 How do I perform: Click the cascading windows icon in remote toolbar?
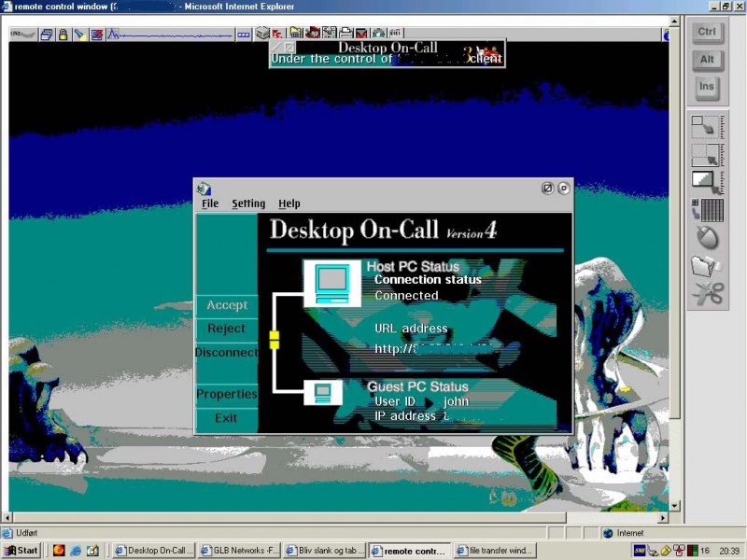coord(47,35)
